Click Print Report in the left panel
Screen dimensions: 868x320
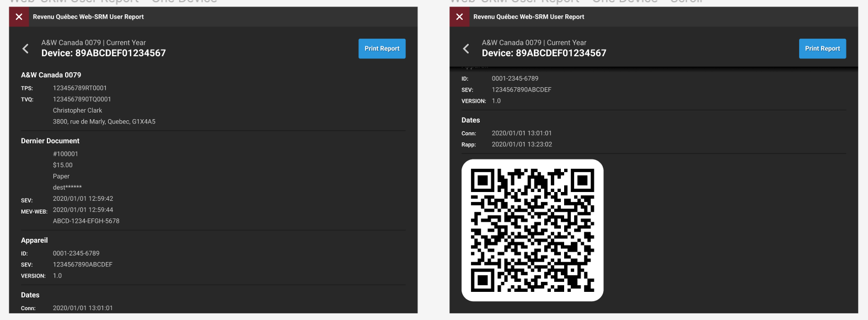tap(382, 49)
